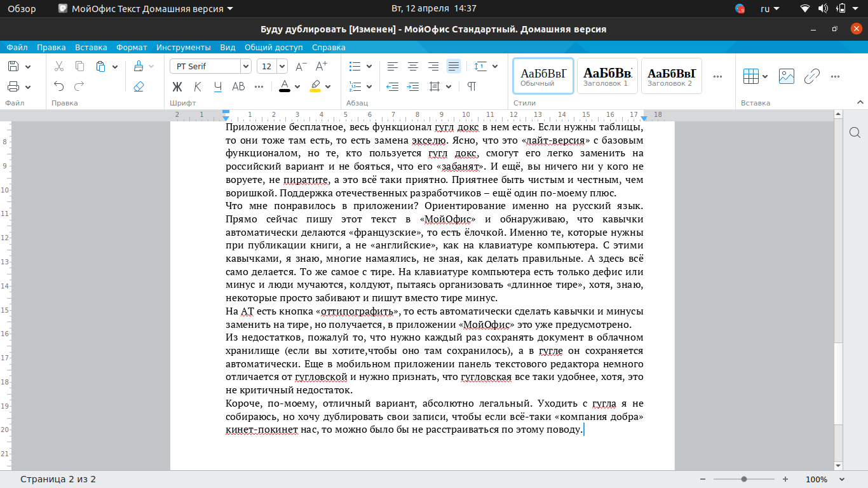Show more styles (three dots)

tap(718, 76)
